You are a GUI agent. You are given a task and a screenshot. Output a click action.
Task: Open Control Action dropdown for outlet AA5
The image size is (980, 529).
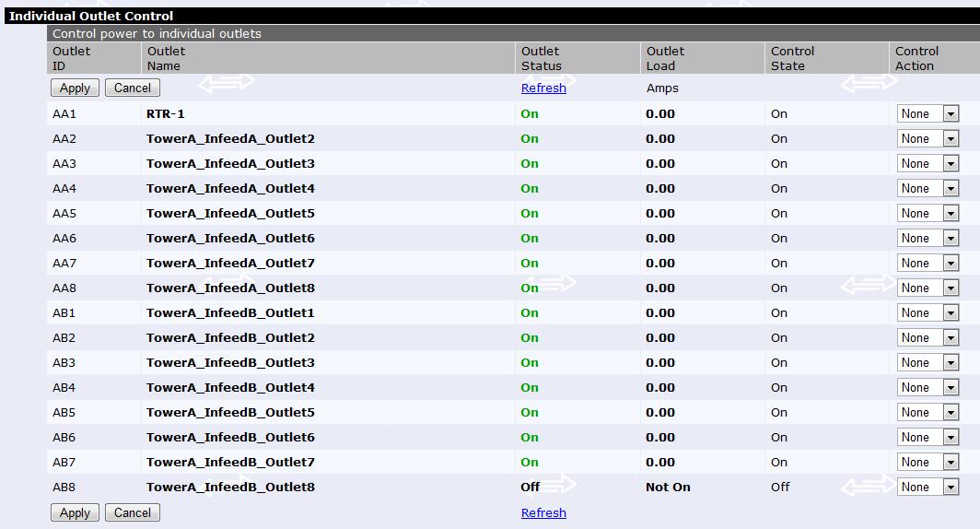click(x=928, y=214)
